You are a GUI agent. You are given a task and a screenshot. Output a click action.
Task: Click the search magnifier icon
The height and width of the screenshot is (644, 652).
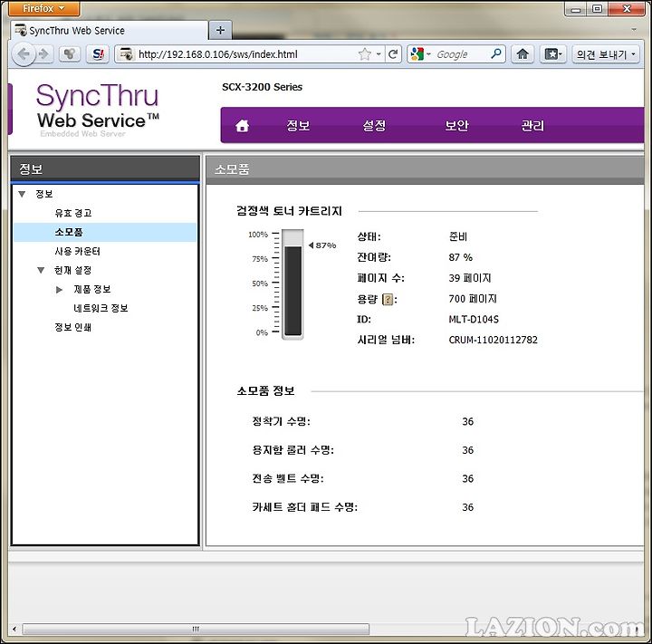point(495,54)
